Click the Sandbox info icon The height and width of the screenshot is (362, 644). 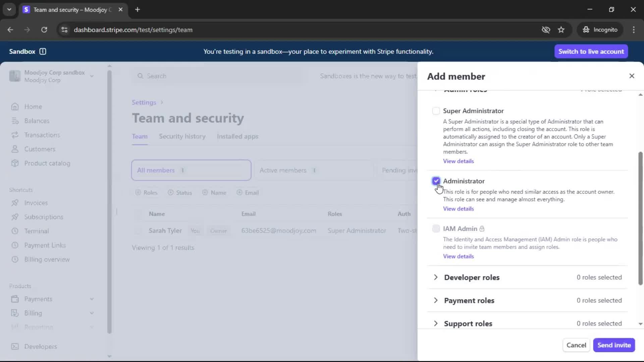tap(43, 51)
